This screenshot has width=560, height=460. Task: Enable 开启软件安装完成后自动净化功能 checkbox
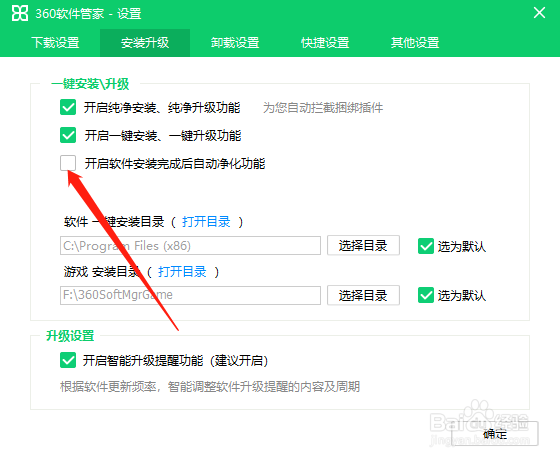(x=68, y=163)
